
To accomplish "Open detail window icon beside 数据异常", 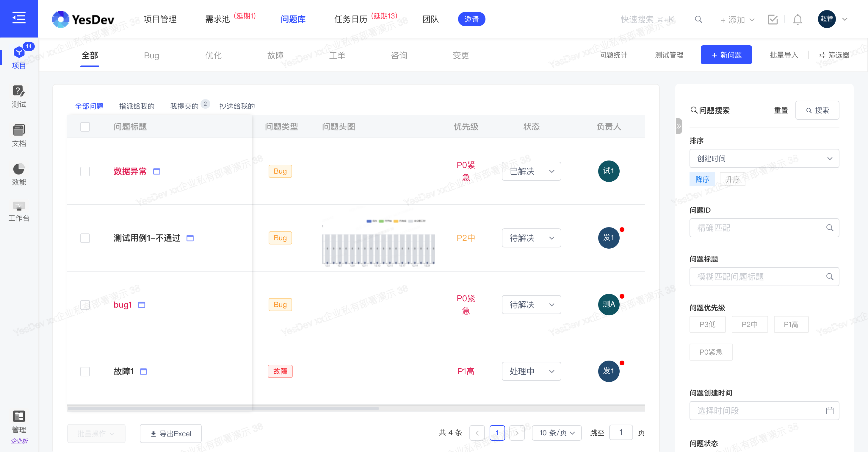I will point(157,171).
